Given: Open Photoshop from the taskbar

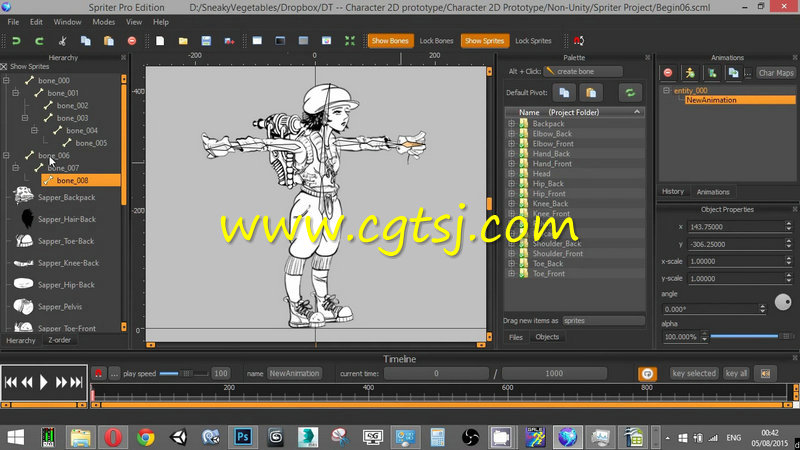Looking at the screenshot, I should click(x=243, y=437).
